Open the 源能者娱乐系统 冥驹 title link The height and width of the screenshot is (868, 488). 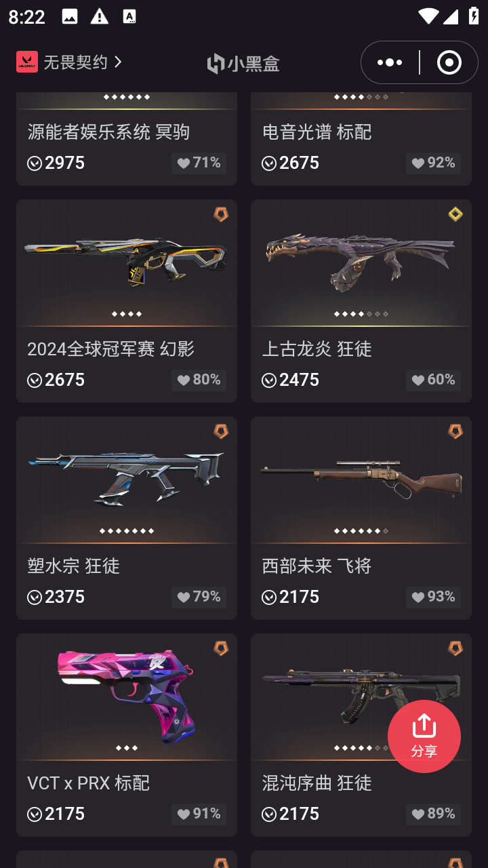point(108,132)
